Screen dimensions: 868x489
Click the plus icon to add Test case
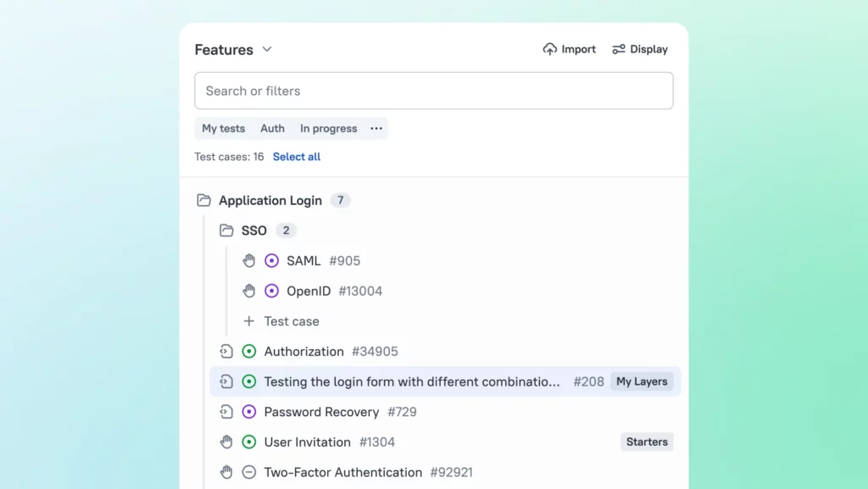pos(249,321)
